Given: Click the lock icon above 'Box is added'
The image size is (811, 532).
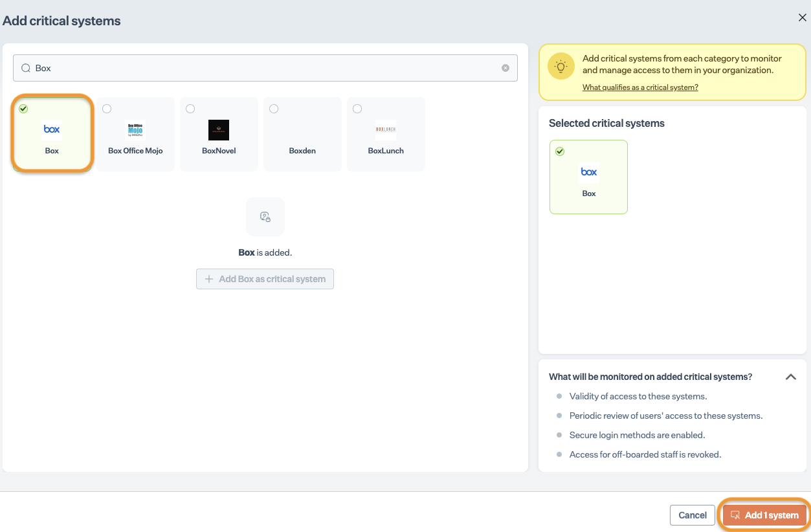Looking at the screenshot, I should [x=265, y=217].
